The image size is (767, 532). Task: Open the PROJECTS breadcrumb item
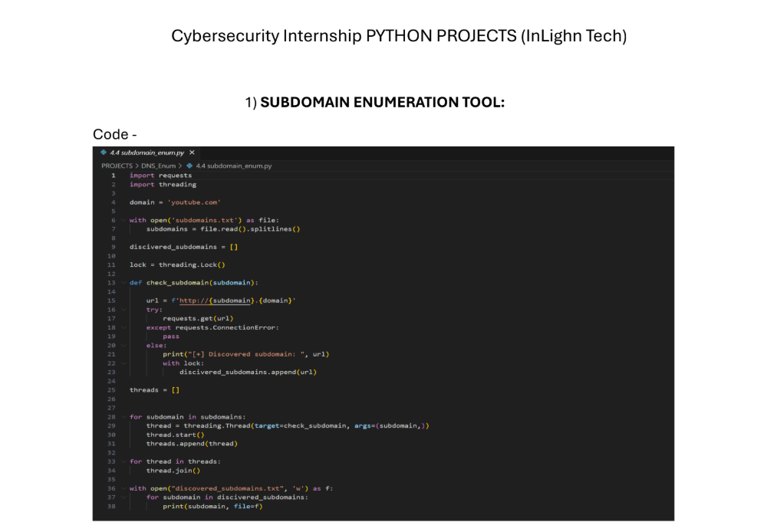click(117, 165)
